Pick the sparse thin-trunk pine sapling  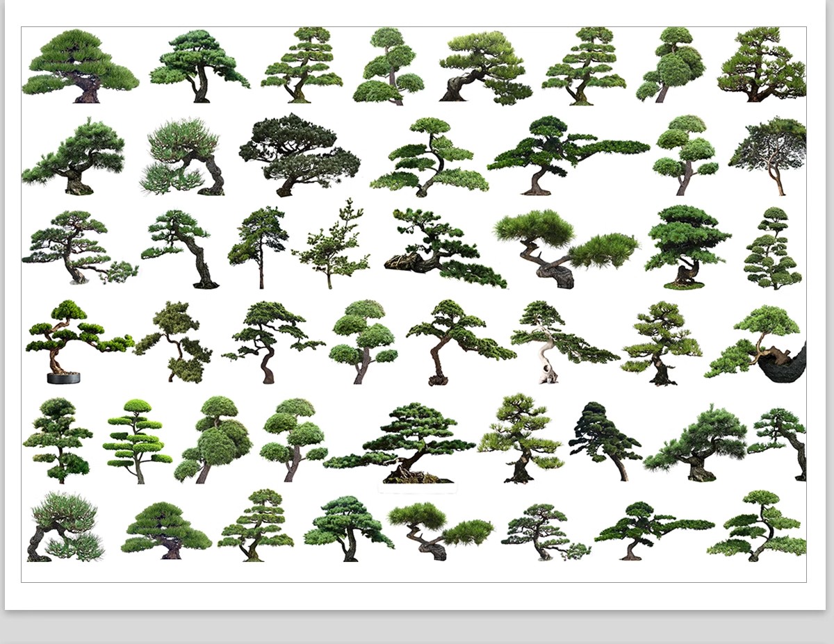coord(331,245)
